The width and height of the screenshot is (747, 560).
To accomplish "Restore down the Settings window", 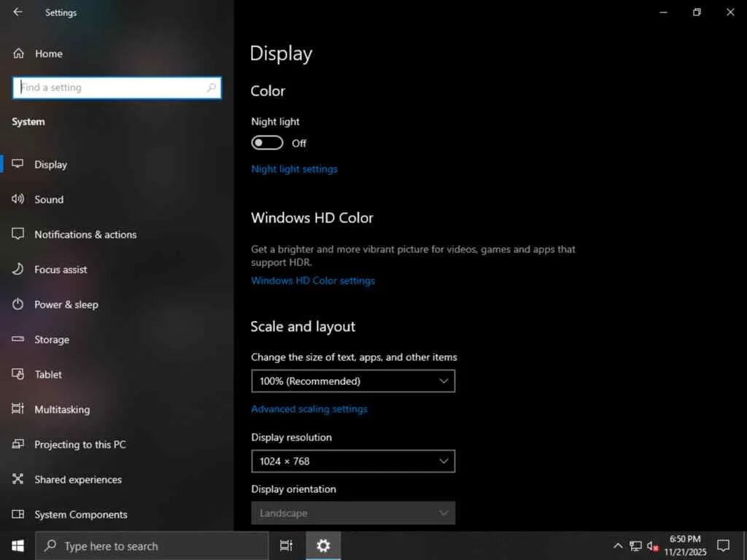I will point(697,12).
